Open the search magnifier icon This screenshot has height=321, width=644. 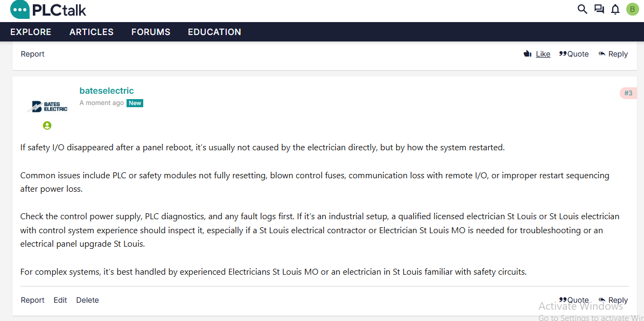click(583, 10)
